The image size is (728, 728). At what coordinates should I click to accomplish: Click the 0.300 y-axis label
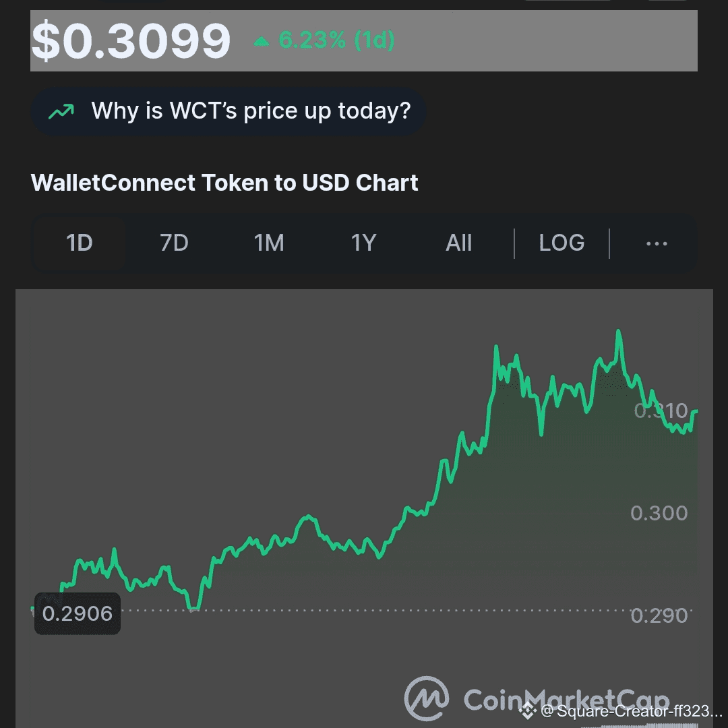coord(659,514)
